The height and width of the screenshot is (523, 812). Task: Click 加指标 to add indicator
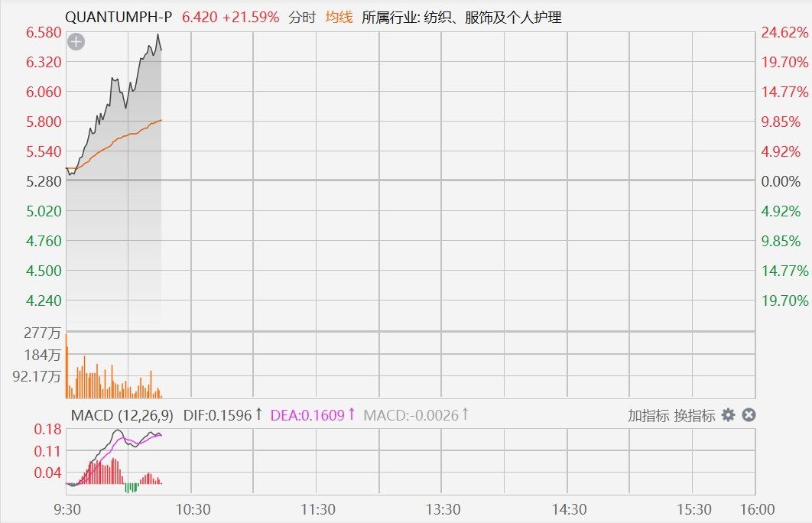pos(648,415)
